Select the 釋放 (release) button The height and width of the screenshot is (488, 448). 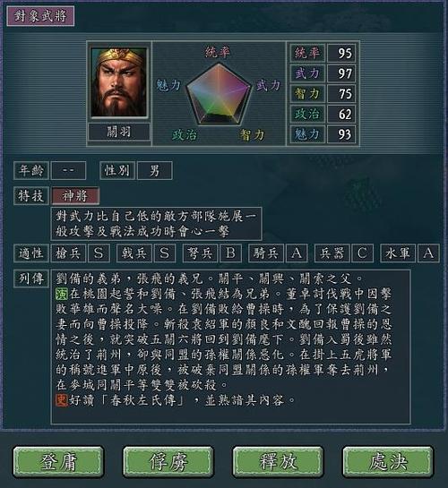(x=278, y=462)
